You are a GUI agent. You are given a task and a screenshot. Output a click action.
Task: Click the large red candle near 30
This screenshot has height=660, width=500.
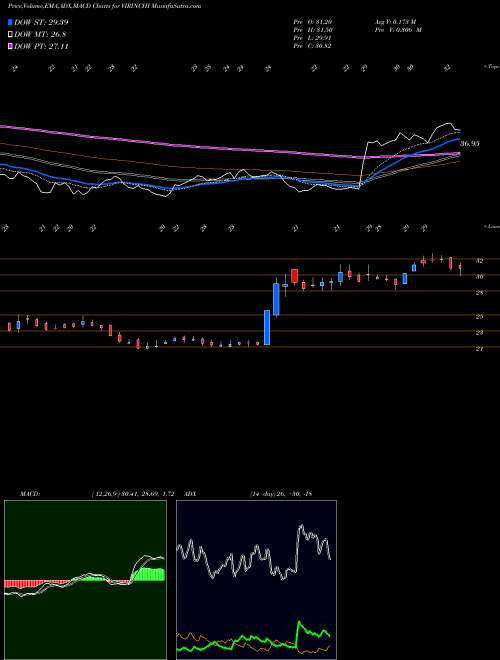pyautogui.click(x=295, y=276)
